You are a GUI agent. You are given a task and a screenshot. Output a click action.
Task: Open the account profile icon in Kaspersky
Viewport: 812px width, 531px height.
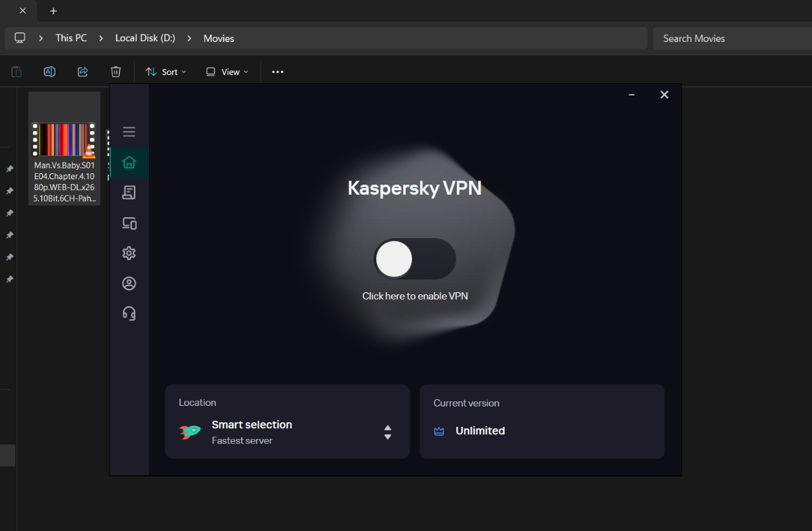[129, 283]
